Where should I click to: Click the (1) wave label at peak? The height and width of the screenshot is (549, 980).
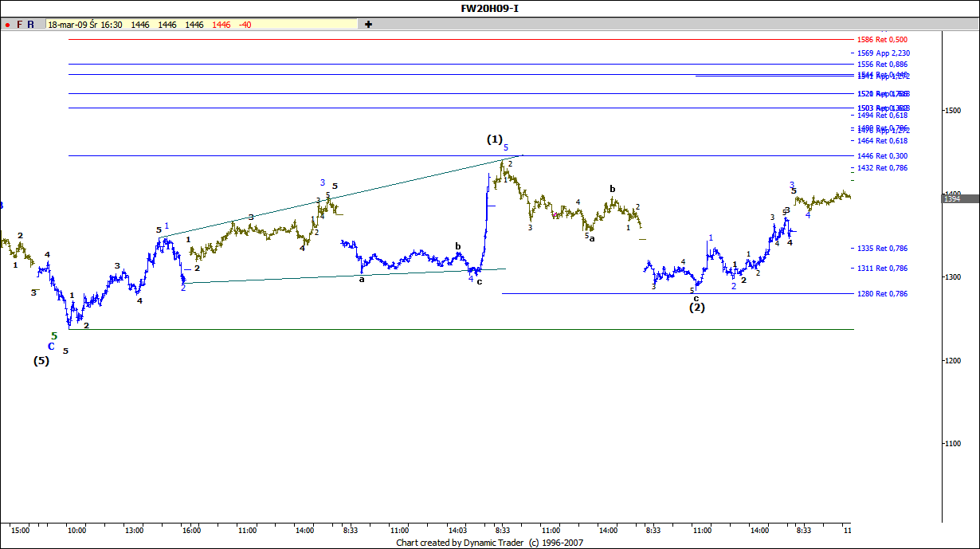point(495,139)
